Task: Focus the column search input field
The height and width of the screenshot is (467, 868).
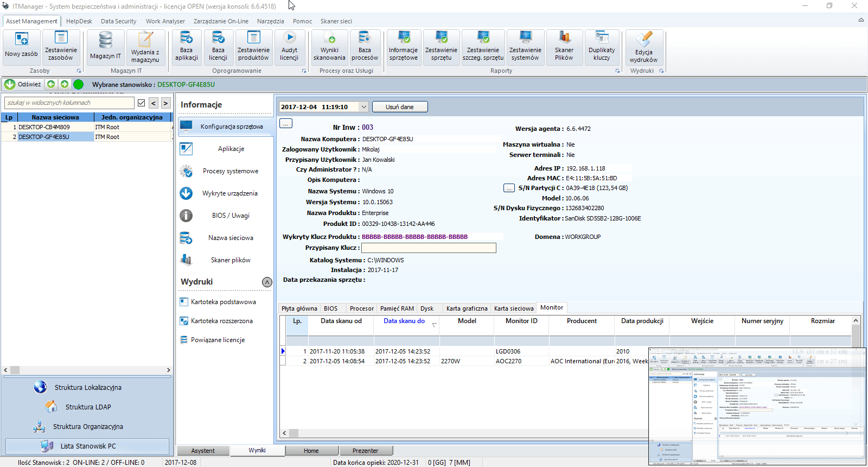Action: [69, 103]
